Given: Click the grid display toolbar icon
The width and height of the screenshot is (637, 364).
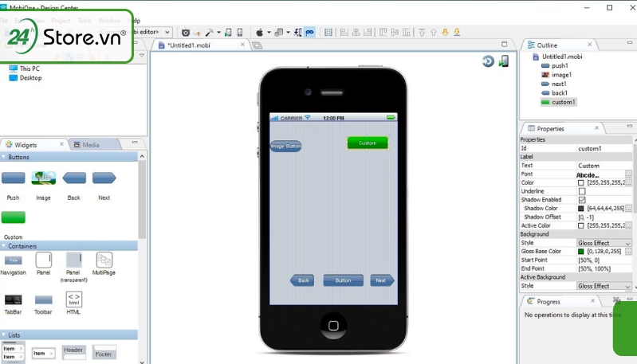Looking at the screenshot, I should click(328, 33).
